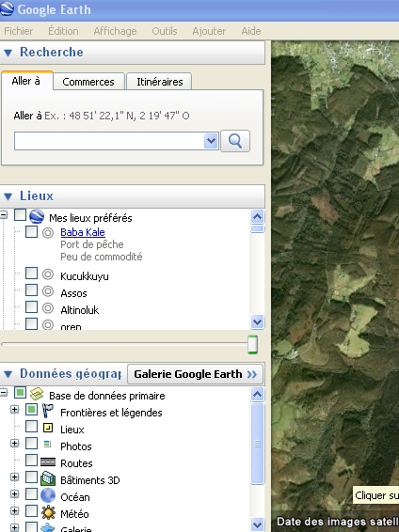399x532 pixels.
Task: Click the placemark icon next to Kucukkuyu
Action: pyautogui.click(x=48, y=274)
